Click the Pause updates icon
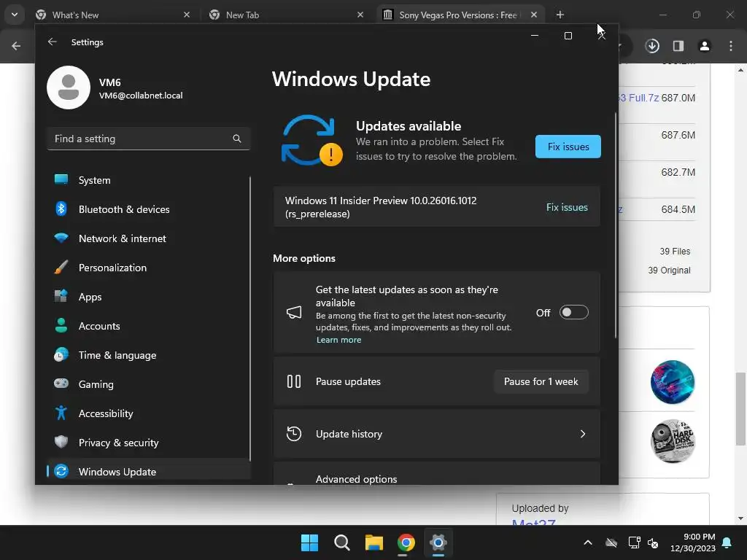This screenshot has width=747, height=560. [294, 381]
